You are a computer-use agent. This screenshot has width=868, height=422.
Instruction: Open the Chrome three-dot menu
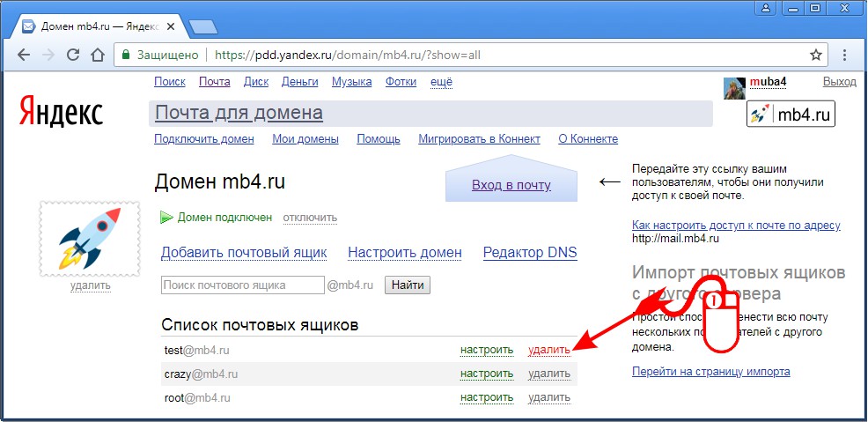(845, 55)
